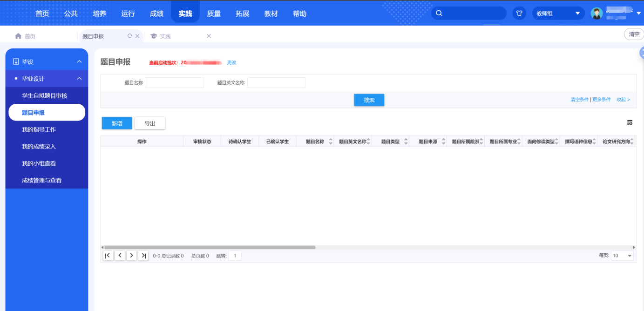Click the 收起 link

(x=623, y=100)
